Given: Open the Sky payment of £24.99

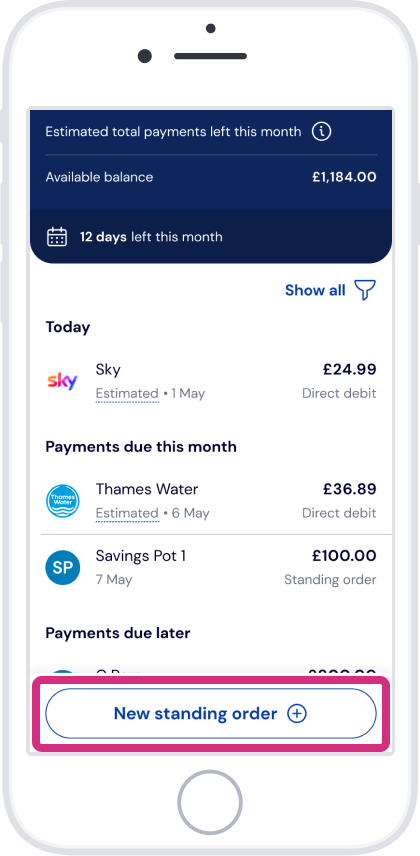Looking at the screenshot, I should tap(211, 381).
